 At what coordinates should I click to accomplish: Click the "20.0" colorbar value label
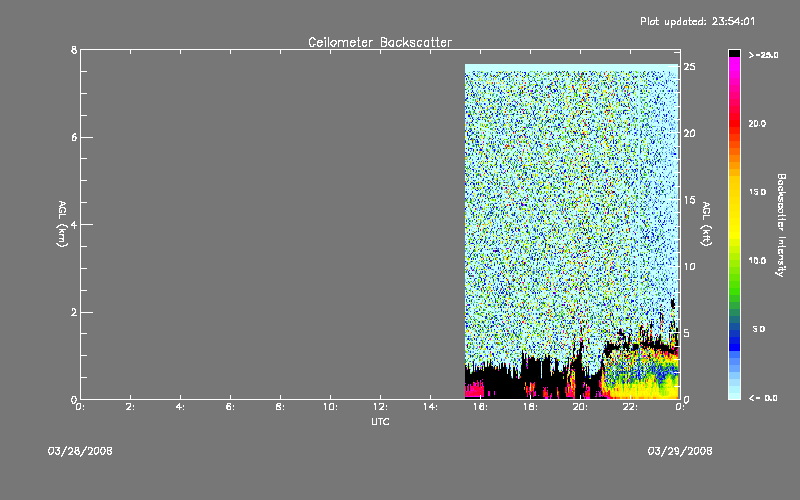(x=757, y=123)
